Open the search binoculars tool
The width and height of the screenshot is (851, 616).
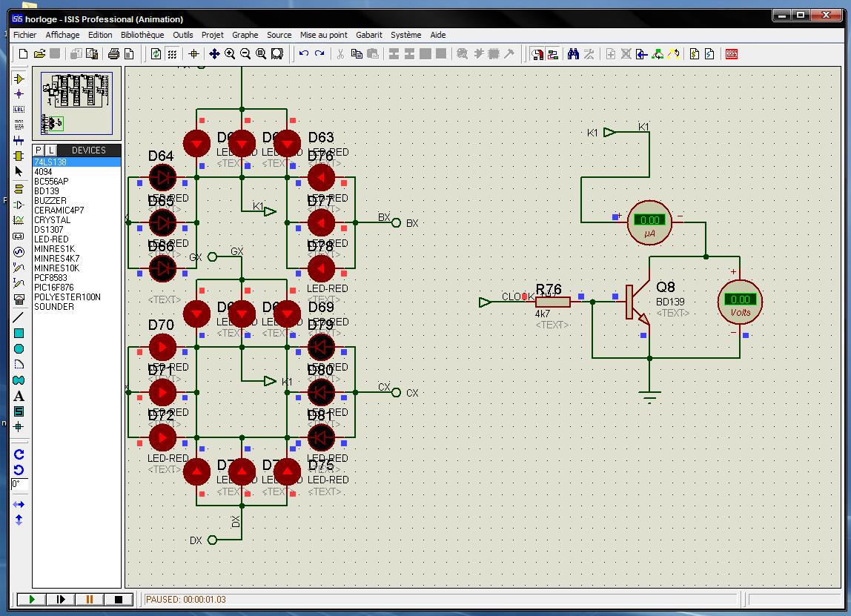point(573,53)
